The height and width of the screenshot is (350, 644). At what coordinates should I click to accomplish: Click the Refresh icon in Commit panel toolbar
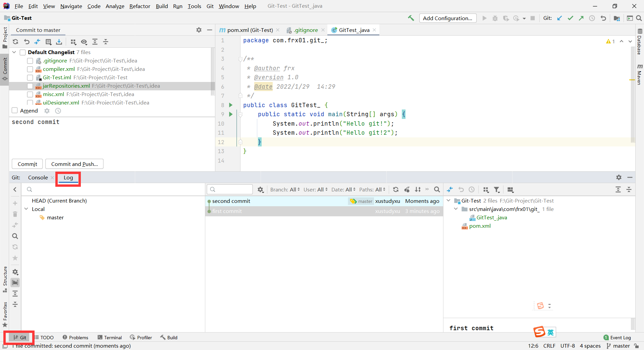[x=15, y=42]
